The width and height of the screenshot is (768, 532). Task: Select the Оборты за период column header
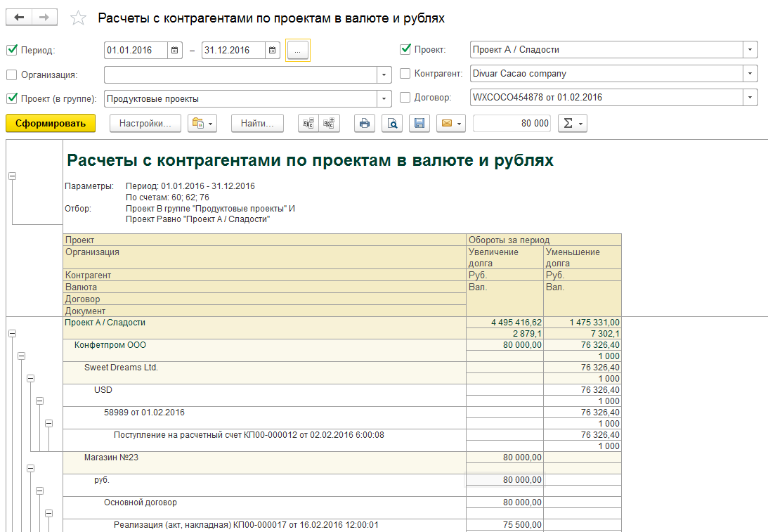(x=544, y=240)
